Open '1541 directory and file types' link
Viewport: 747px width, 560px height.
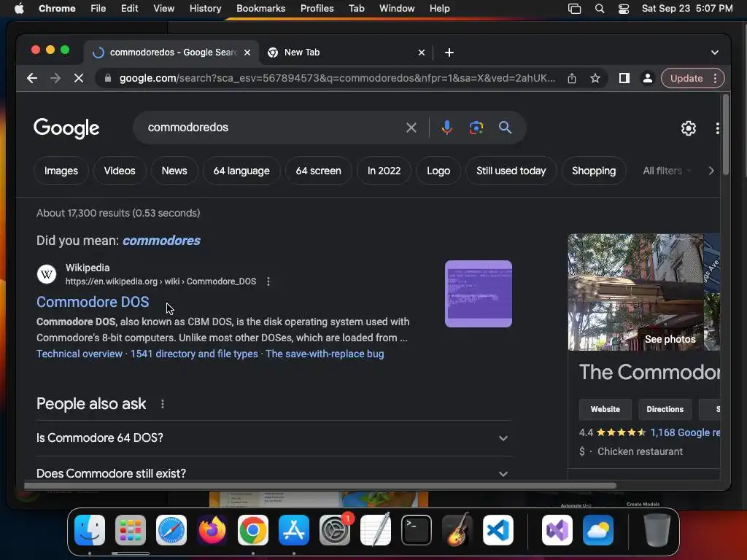(x=194, y=354)
